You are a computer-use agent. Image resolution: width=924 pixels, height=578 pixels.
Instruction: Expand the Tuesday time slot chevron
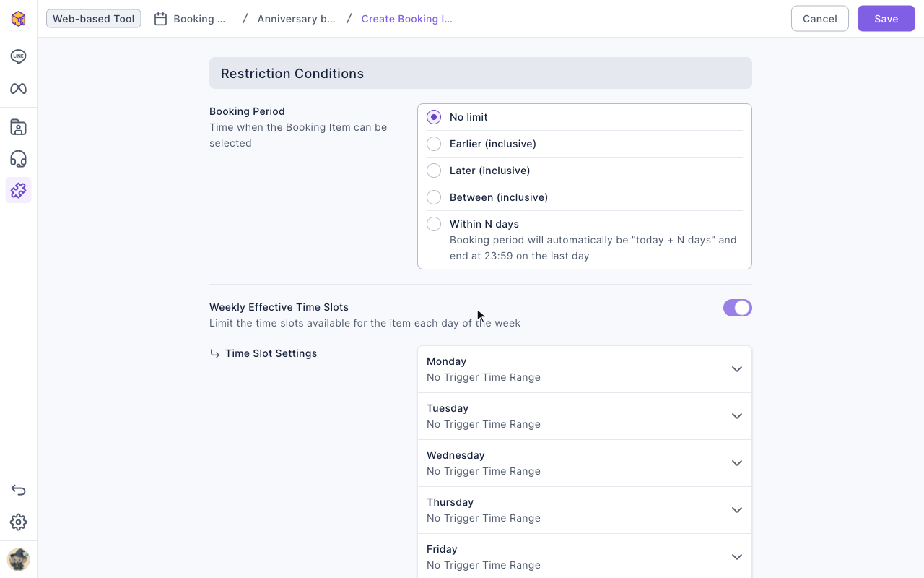click(736, 416)
